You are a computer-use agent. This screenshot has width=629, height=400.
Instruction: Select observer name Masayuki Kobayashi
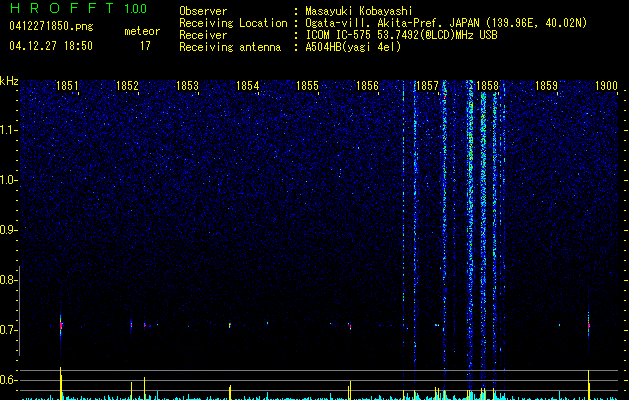359,11
